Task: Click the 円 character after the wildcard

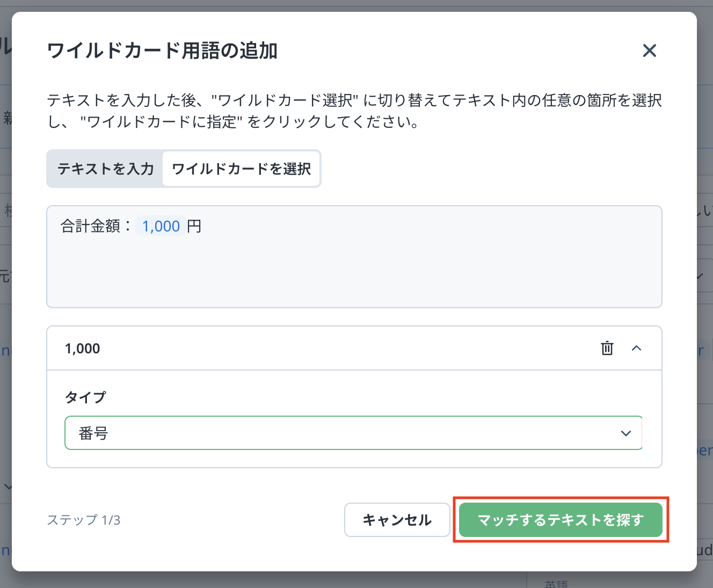Action: [x=194, y=226]
